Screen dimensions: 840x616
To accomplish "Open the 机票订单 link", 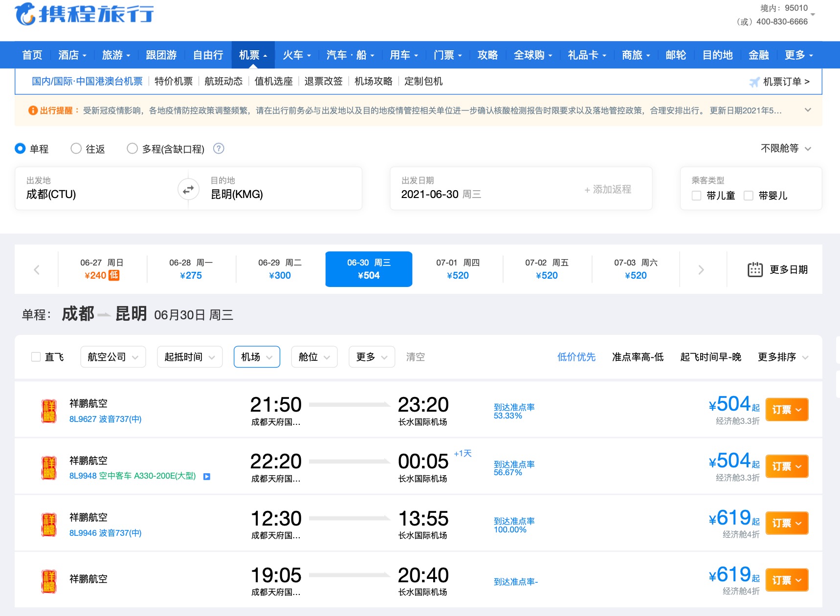I will [x=786, y=82].
